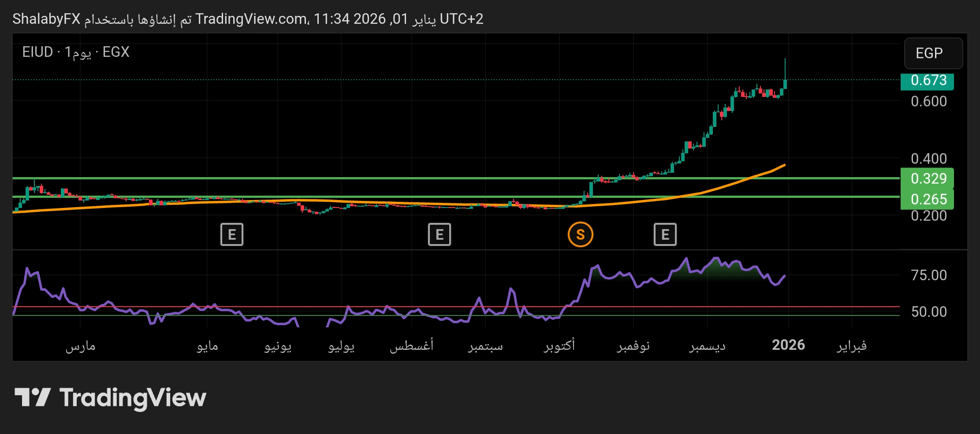Click the teal 0.673 current price tag
Image resolution: width=980 pixels, height=434 pixels.
click(927, 81)
